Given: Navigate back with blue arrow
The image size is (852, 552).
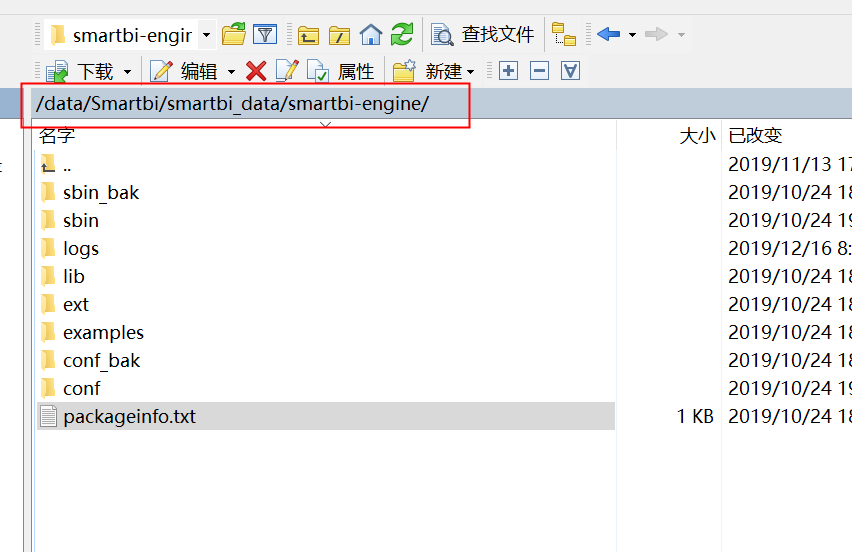Looking at the screenshot, I should coord(609,34).
